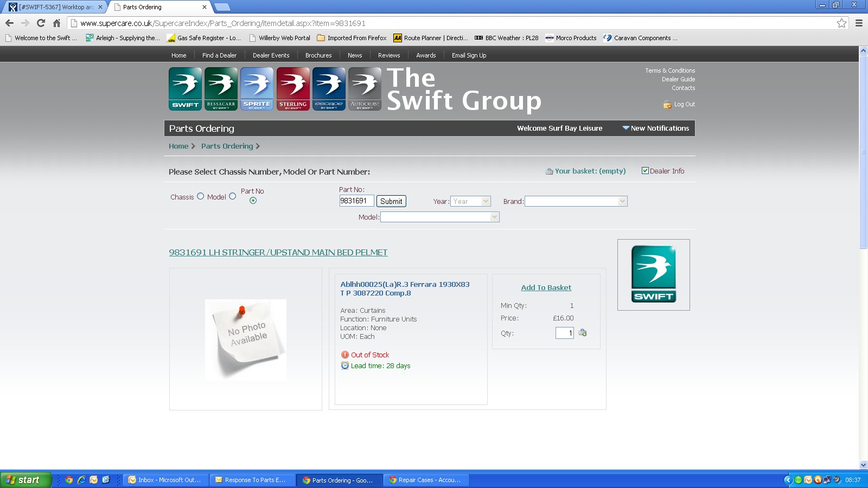The image size is (868, 488).
Task: Launch Chrome from the quick launch bar
Action: point(69,480)
